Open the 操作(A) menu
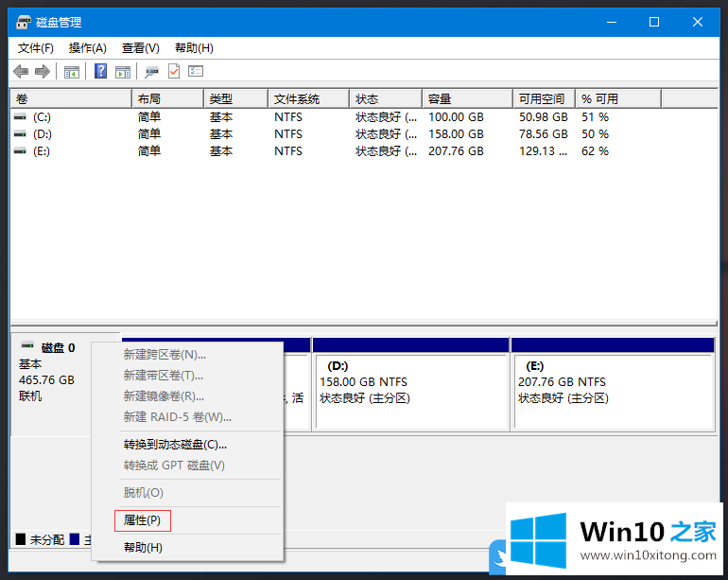Image resolution: width=728 pixels, height=580 pixels. (88, 48)
